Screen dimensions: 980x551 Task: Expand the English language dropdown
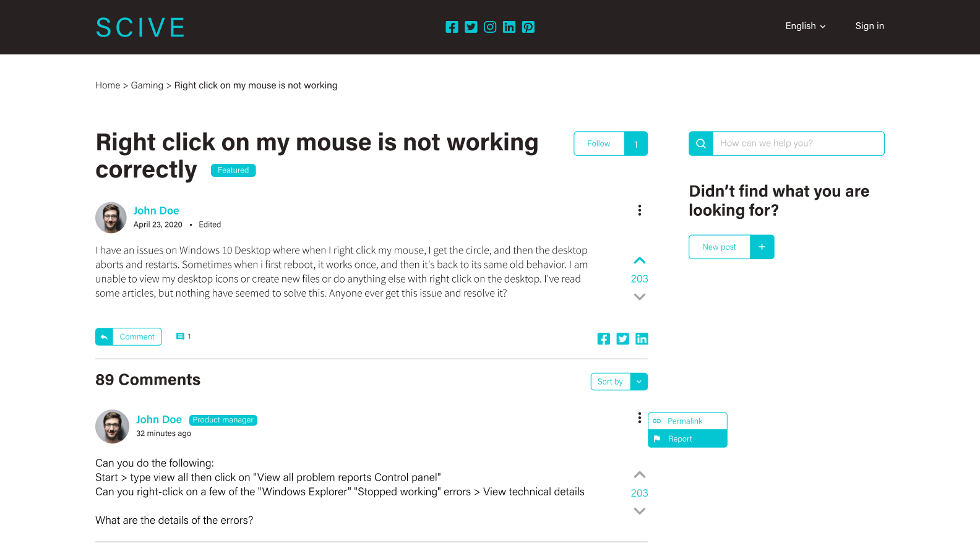click(x=805, y=26)
